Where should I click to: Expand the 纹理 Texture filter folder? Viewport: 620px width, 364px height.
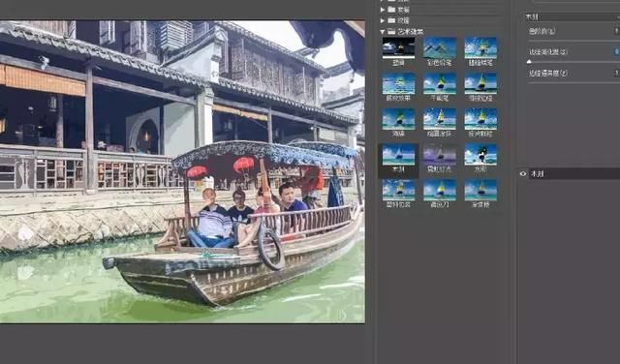(382, 20)
